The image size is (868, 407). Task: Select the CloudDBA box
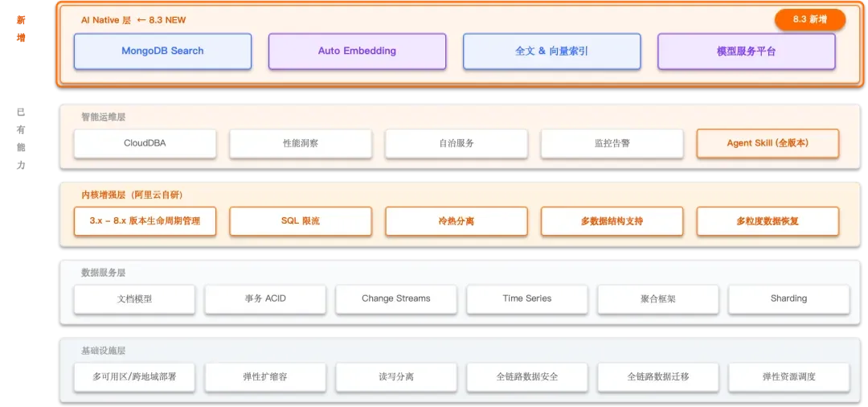[145, 143]
